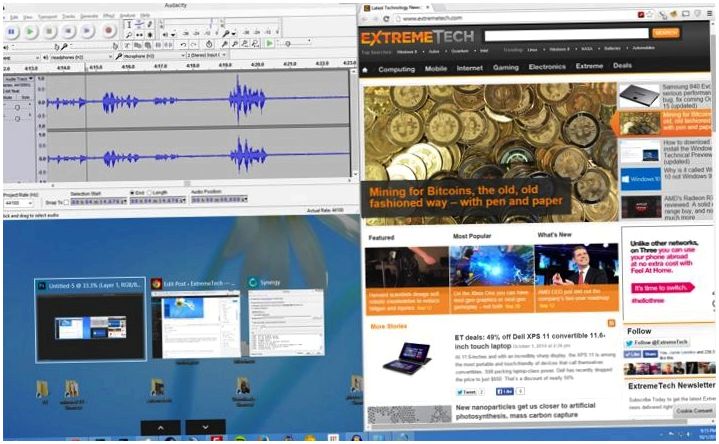This screenshot has height=444, width=719.
Task: Click the Play-at-Speed green arrow
Action: tap(270, 43)
